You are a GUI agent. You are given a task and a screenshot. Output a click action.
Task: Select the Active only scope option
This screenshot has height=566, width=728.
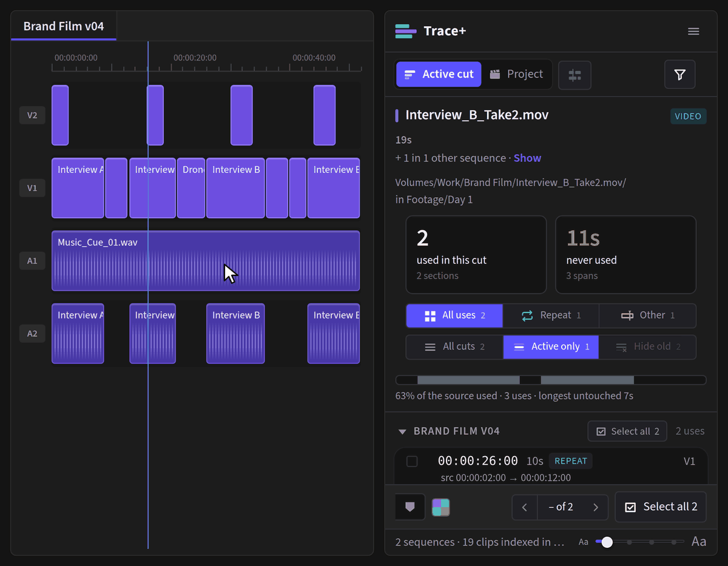click(551, 347)
